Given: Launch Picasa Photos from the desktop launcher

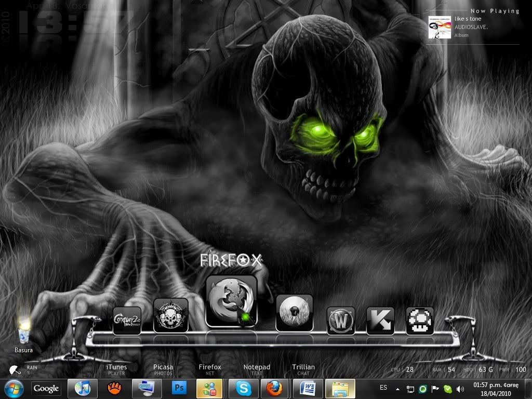Looking at the screenshot, I should (163, 369).
